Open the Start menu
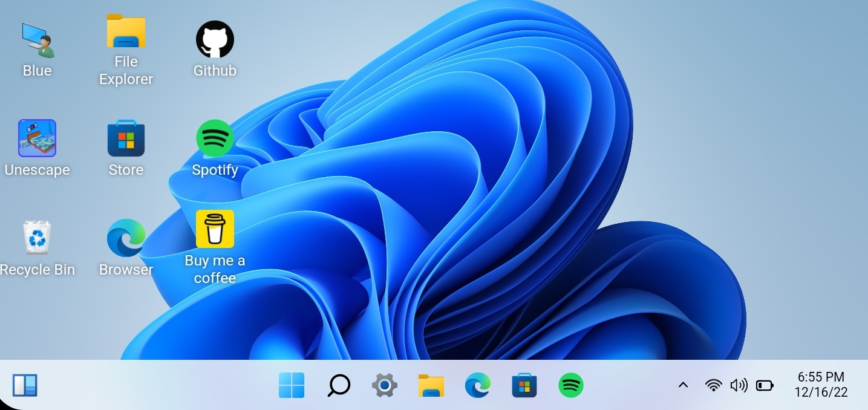The width and height of the screenshot is (868, 410). 292,385
